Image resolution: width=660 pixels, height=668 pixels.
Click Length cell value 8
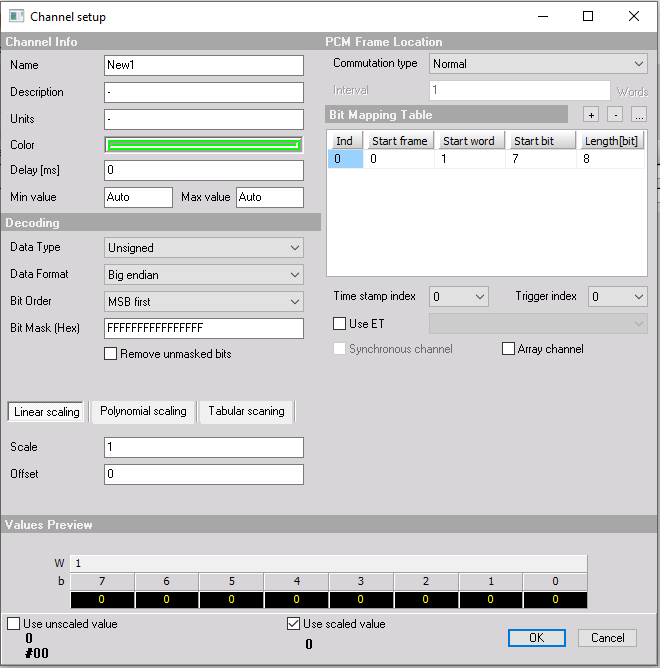(611, 159)
